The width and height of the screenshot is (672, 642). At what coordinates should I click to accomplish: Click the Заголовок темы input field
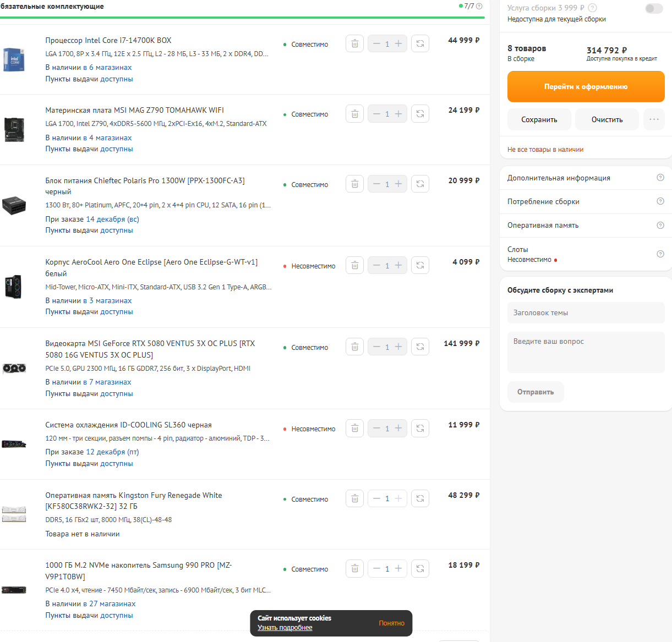(x=586, y=312)
